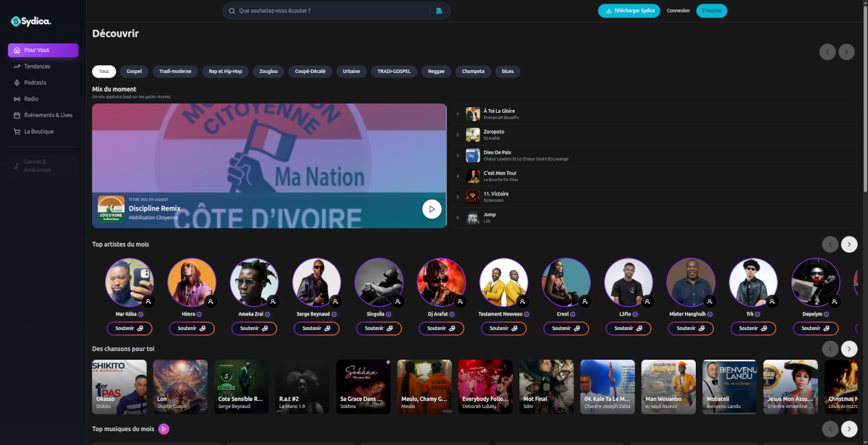Follow artist Dj Arafat via badge icon
Image resolution: width=868 pixels, height=445 pixels.
point(460,300)
